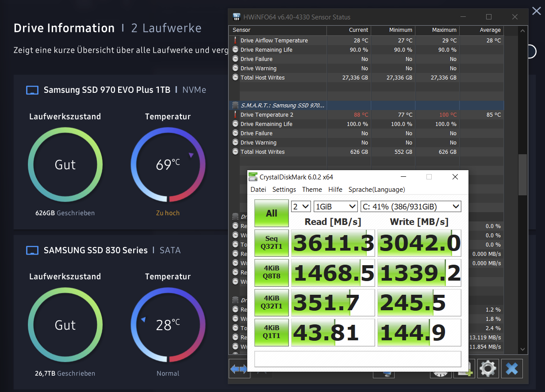The width and height of the screenshot is (545, 392).
Task: Open the Theme menu in CrystalDiskMark
Action: pyautogui.click(x=312, y=189)
